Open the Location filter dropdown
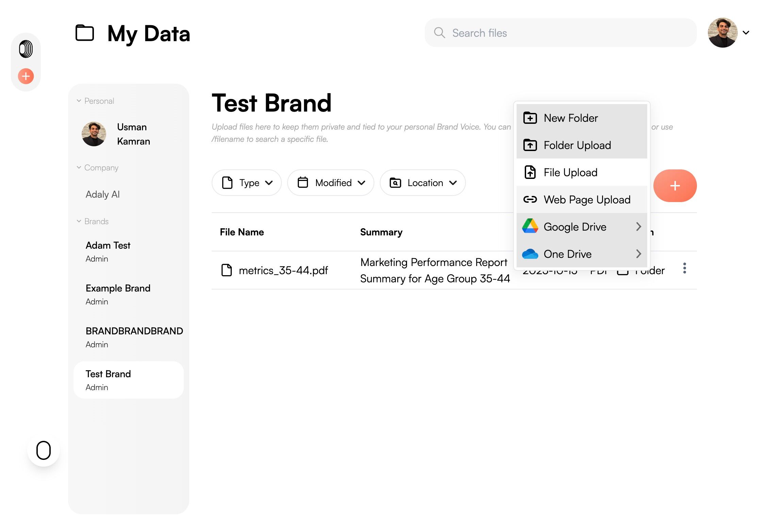This screenshot has width=765, height=532. 423,183
